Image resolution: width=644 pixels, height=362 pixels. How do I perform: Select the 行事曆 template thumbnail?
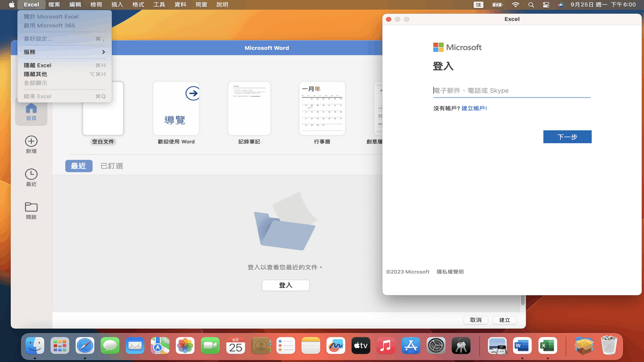(x=322, y=108)
